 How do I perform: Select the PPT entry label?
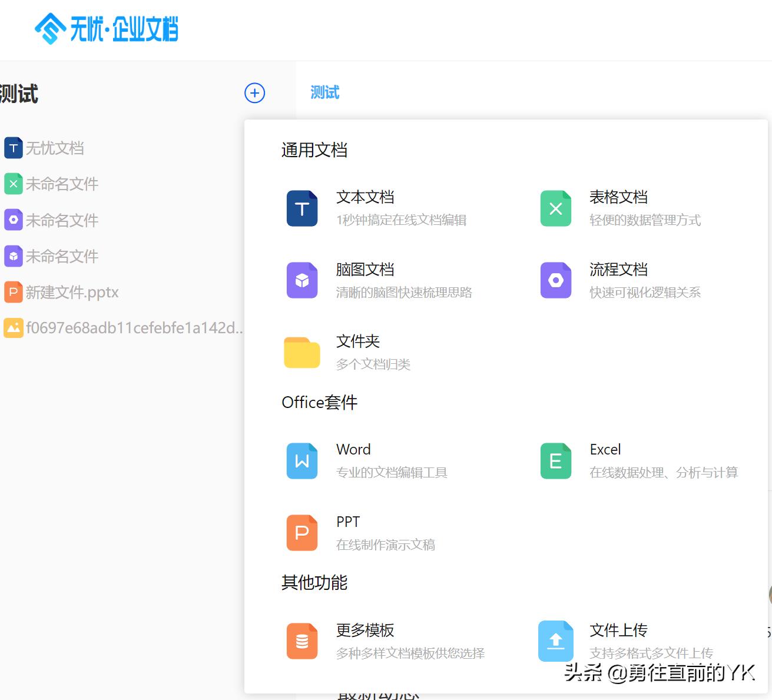point(348,522)
